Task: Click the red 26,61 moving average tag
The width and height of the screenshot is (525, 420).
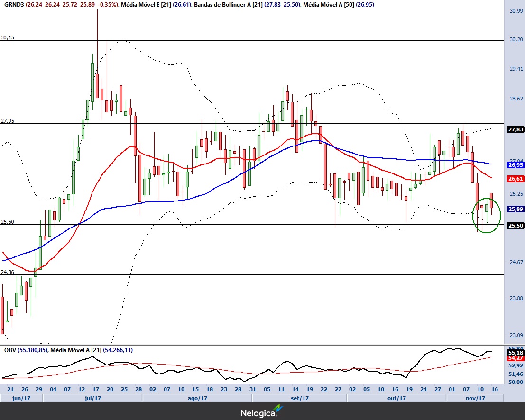Action: [515, 179]
